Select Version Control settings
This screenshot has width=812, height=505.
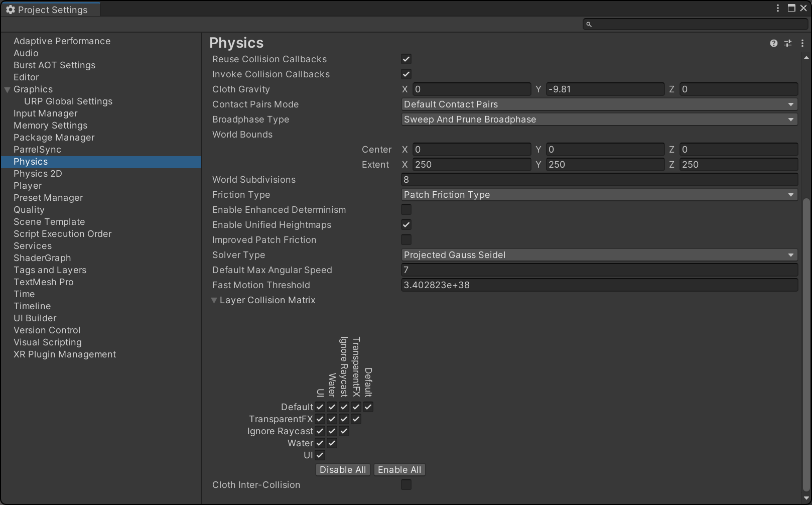tap(47, 330)
